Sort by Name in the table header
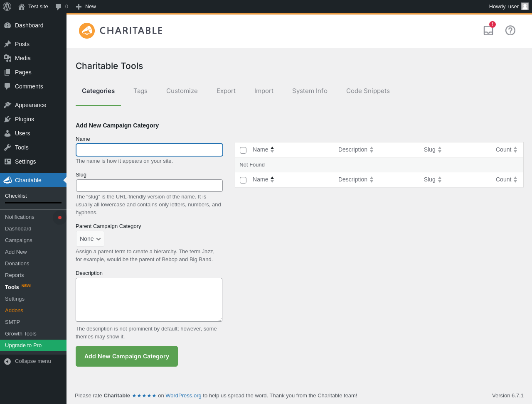Viewport: 532px width, 404px height. tap(264, 149)
